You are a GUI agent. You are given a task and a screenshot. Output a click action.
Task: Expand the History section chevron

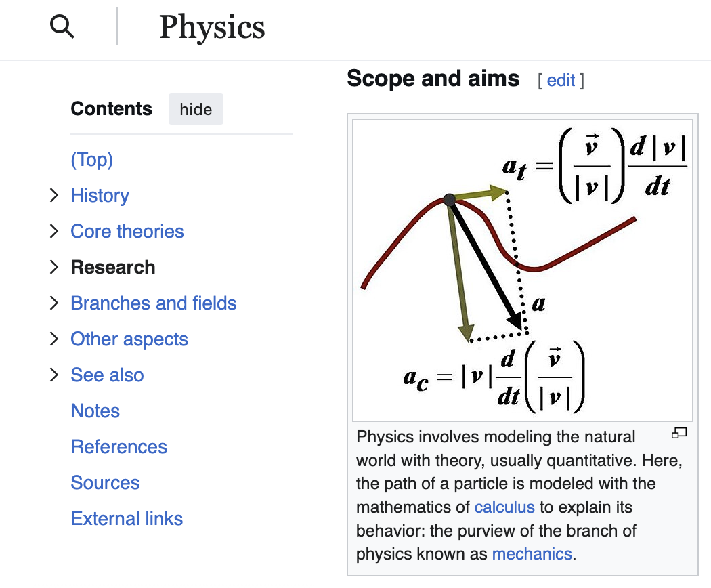click(x=54, y=195)
